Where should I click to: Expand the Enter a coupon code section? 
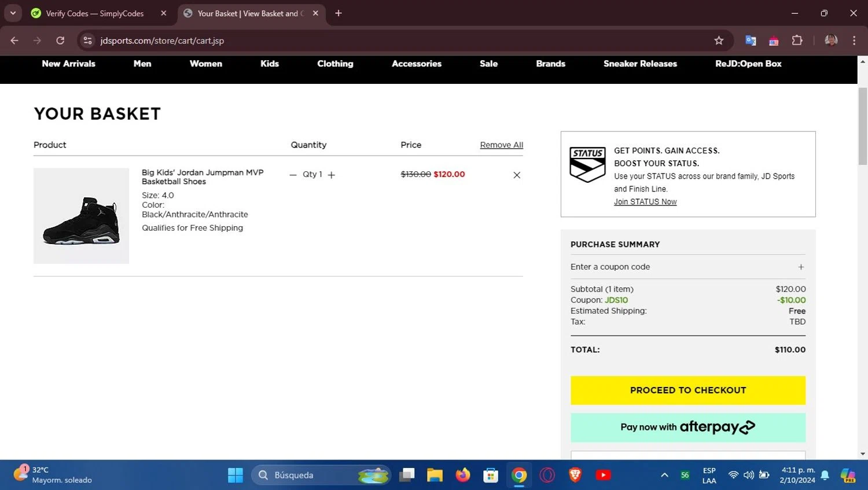pyautogui.click(x=688, y=267)
